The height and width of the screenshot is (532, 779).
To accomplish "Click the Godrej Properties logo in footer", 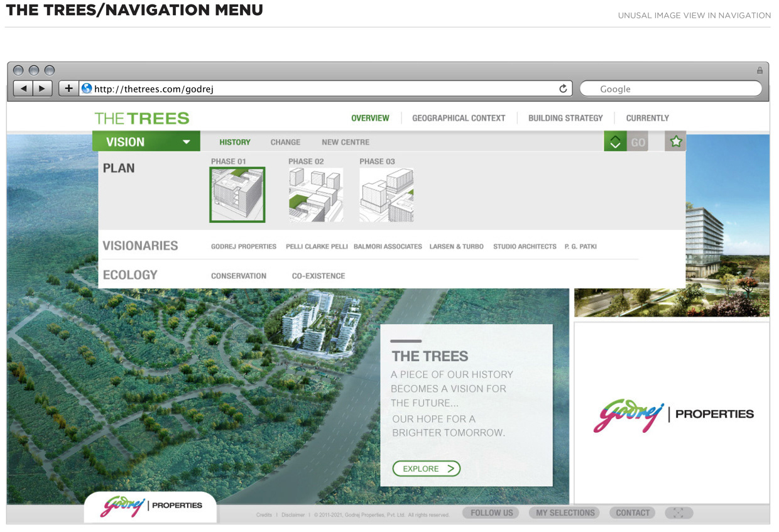I will pos(151,506).
